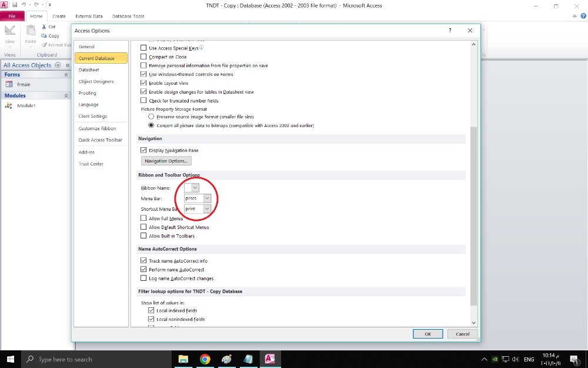The width and height of the screenshot is (588, 368).
Task: Check Log name AutoCorrect changes
Action: coord(143,279)
